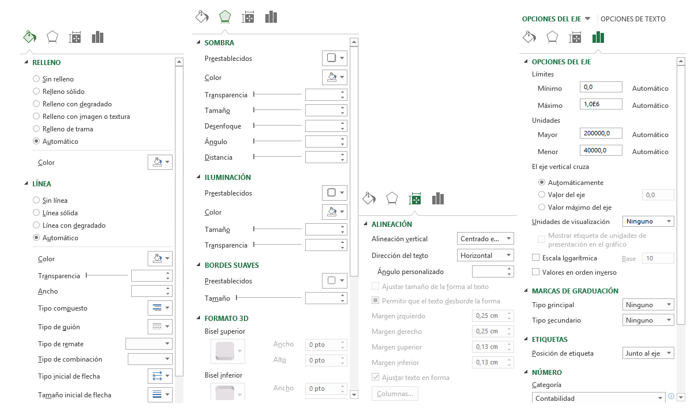Viewport: 691px width, 412px height.
Task: Click Automático button next to Mínimo
Action: 650,88
